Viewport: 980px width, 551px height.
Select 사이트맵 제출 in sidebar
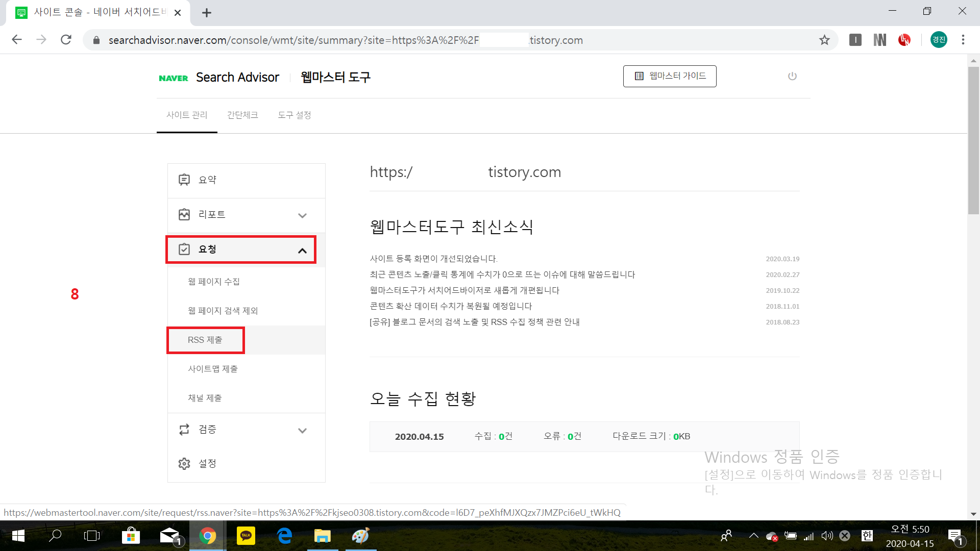click(213, 369)
